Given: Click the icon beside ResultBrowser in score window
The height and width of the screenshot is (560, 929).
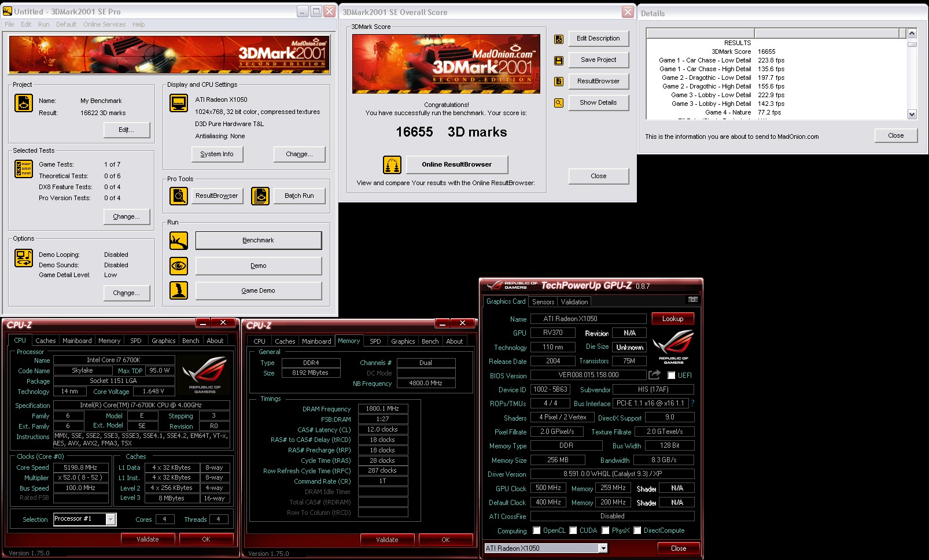Looking at the screenshot, I should [559, 82].
